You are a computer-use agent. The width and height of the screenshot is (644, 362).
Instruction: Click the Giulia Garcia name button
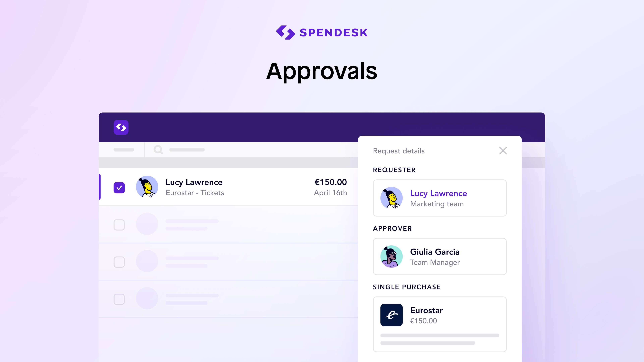pyautogui.click(x=435, y=252)
